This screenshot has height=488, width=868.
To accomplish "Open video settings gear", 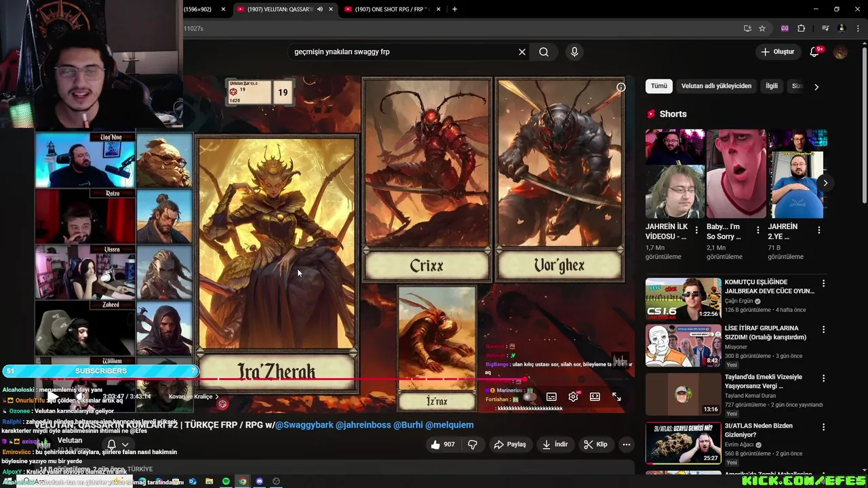I will click(573, 396).
